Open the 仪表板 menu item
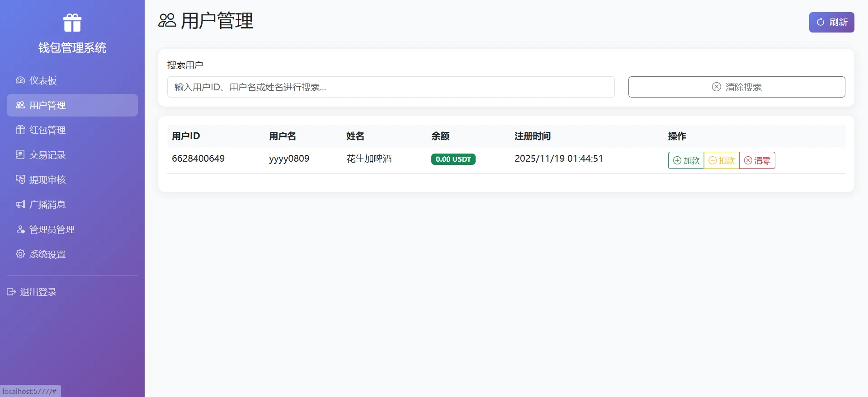The image size is (868, 397). click(x=72, y=80)
